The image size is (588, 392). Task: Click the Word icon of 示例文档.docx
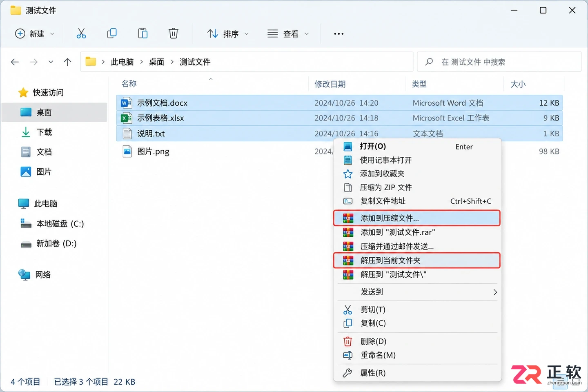pos(127,103)
